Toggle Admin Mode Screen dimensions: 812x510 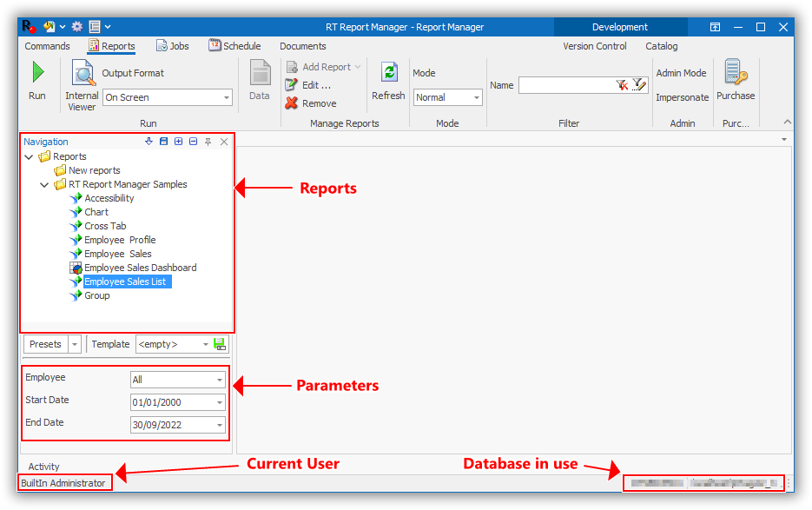tap(681, 74)
